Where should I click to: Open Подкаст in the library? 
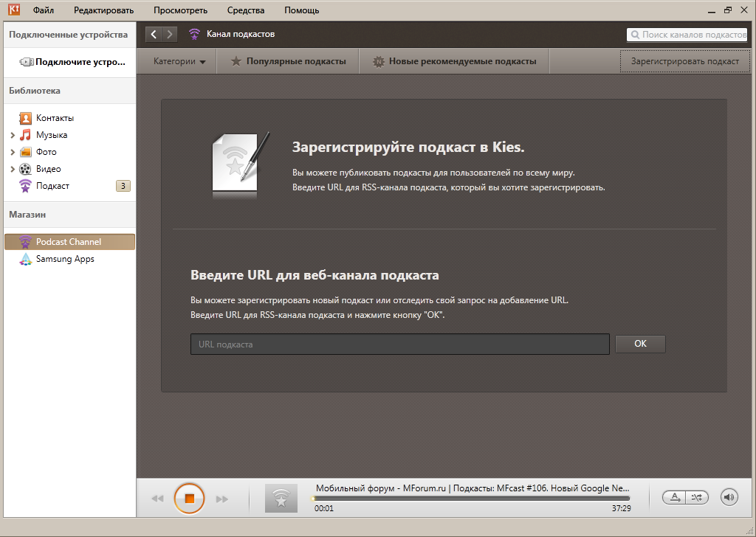click(x=52, y=186)
